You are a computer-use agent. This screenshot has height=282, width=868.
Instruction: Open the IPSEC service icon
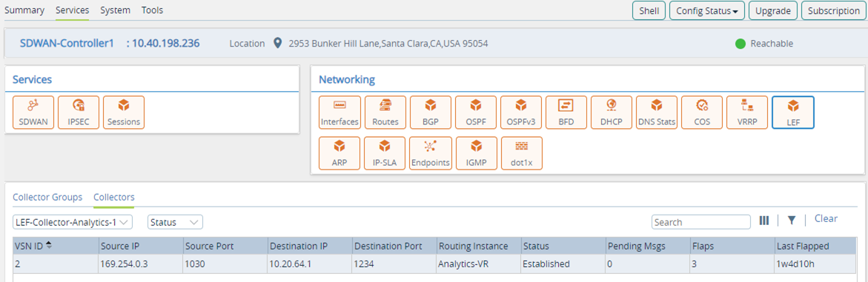coord(79,113)
